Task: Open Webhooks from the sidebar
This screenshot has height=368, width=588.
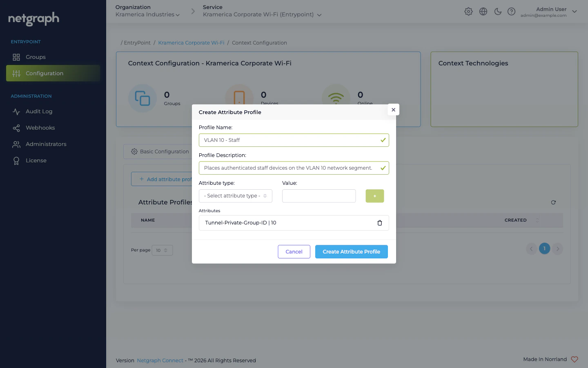Action: point(41,128)
